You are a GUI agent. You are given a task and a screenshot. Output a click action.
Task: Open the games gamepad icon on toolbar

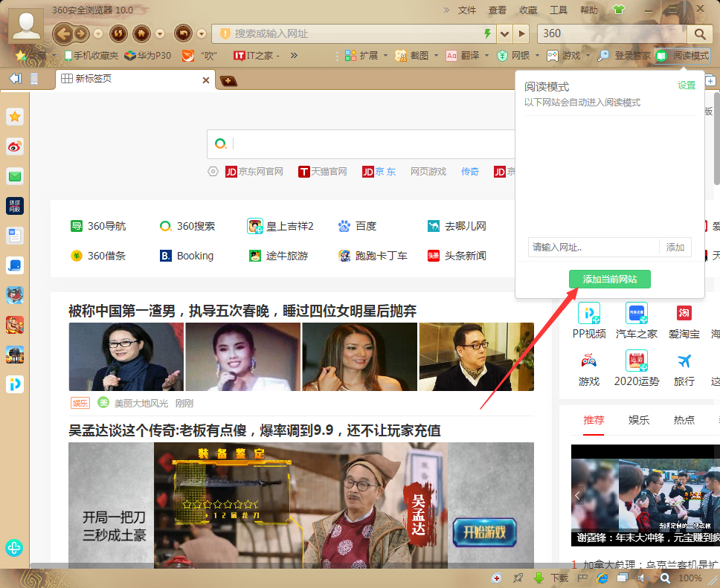pos(552,55)
